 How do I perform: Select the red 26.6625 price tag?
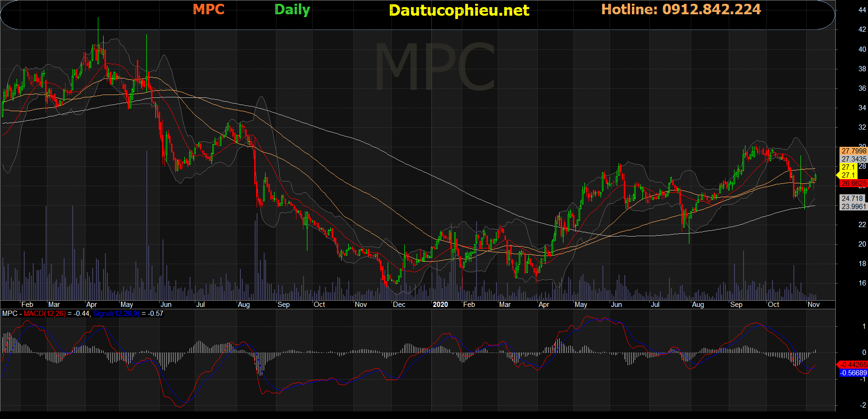(x=854, y=183)
